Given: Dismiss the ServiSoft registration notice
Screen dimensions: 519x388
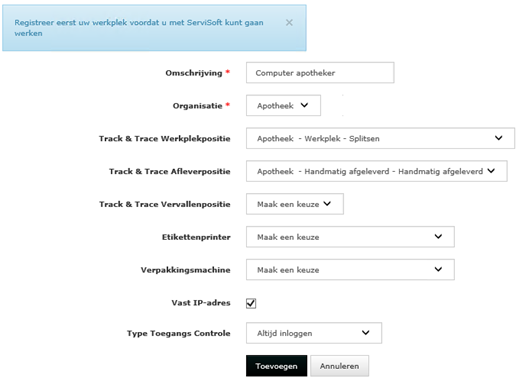Looking at the screenshot, I should click(289, 23).
